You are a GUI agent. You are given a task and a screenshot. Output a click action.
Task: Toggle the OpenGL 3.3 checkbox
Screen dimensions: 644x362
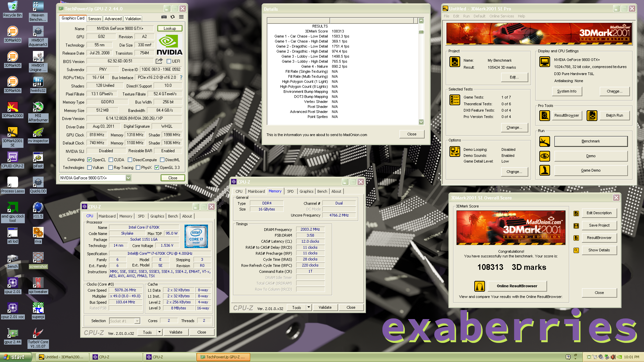(x=157, y=168)
